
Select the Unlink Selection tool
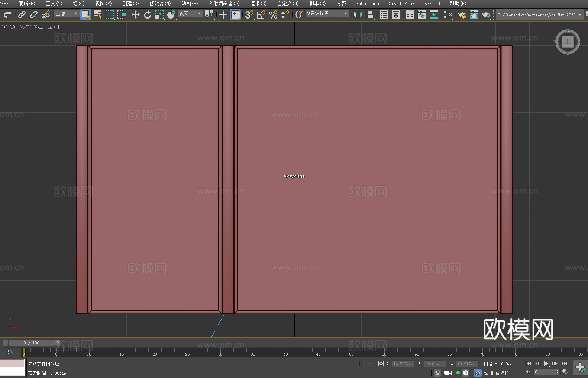pos(34,15)
